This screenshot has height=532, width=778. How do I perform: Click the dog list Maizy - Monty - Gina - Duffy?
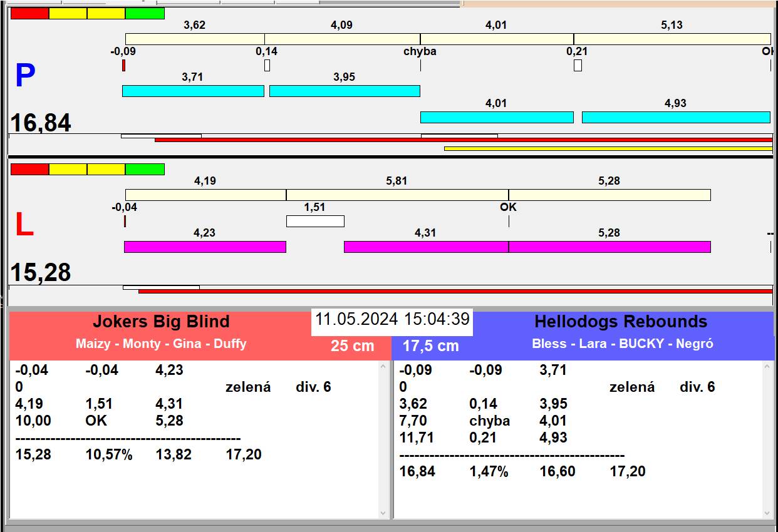tap(161, 344)
